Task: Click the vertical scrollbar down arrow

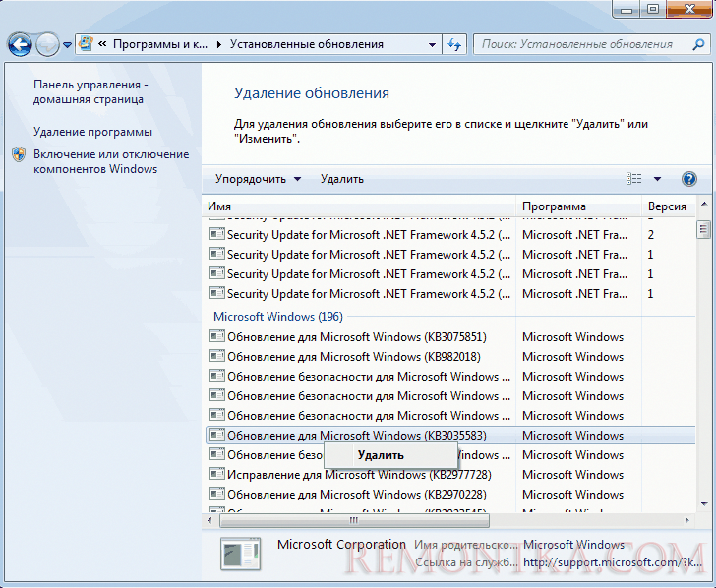Action: tap(703, 504)
